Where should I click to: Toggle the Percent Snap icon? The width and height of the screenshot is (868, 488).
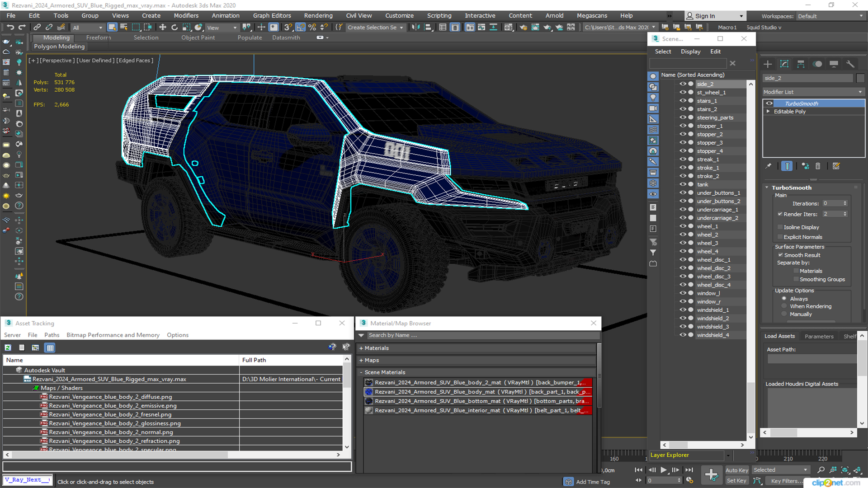click(312, 27)
